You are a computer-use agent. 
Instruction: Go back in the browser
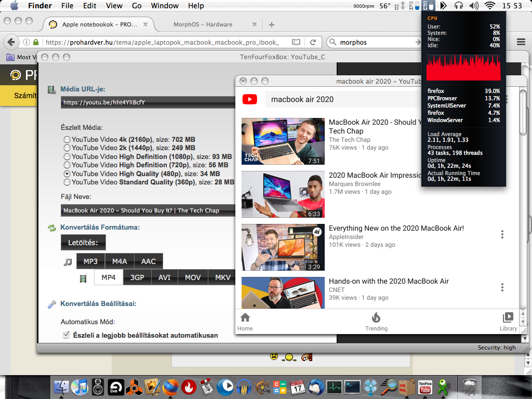pyautogui.click(x=11, y=42)
